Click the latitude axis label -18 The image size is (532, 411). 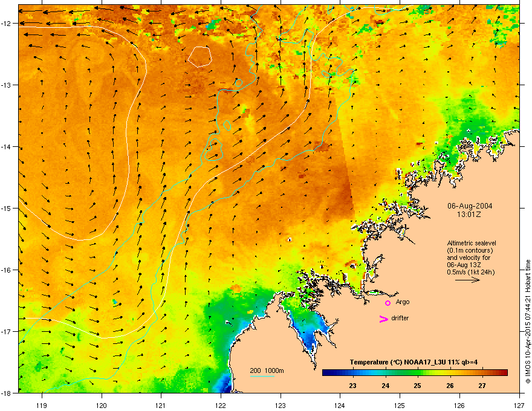point(6,393)
